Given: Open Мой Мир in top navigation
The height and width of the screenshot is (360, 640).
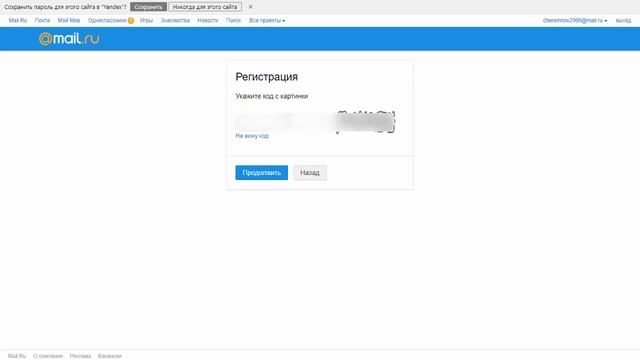Looking at the screenshot, I should click(69, 20).
